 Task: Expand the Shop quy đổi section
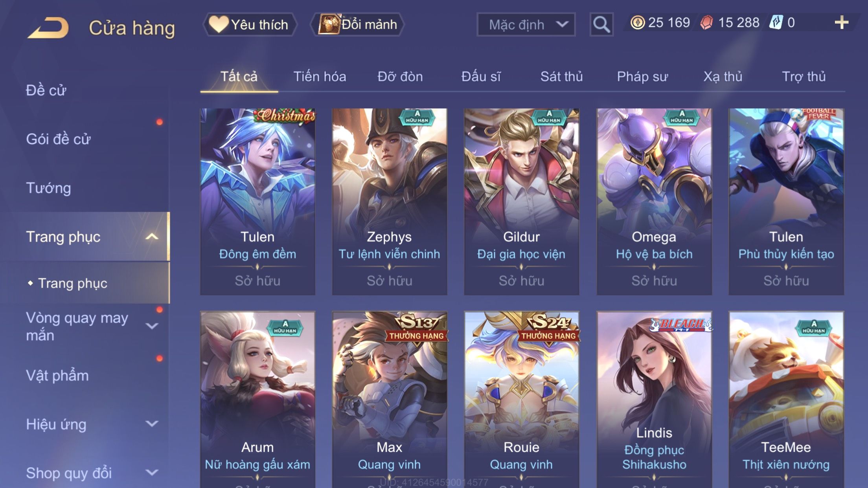152,472
